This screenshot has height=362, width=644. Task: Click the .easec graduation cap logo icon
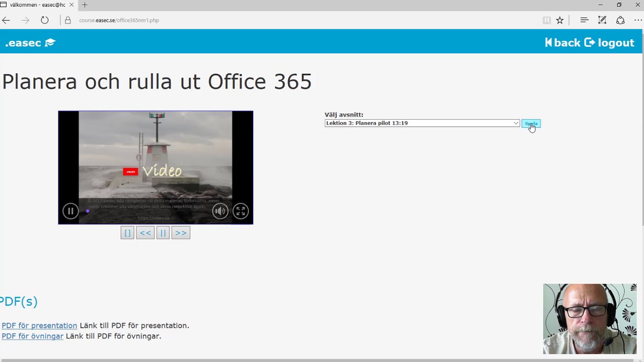[x=49, y=42]
